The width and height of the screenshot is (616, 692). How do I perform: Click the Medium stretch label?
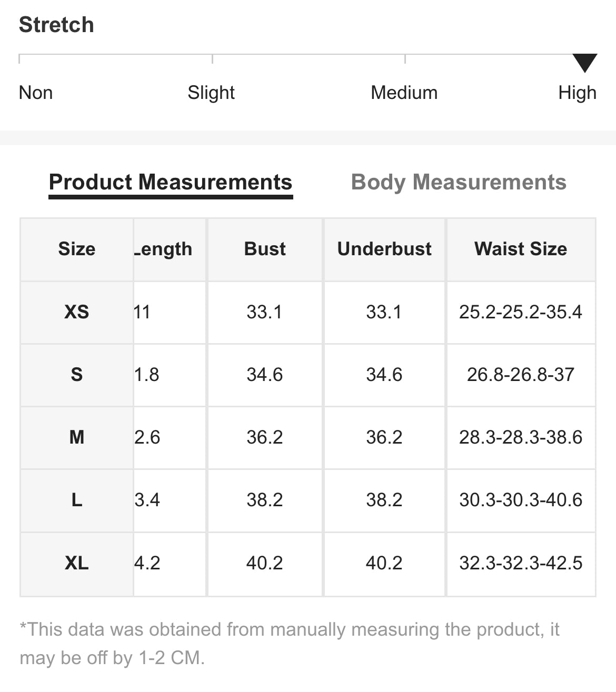[x=404, y=93]
